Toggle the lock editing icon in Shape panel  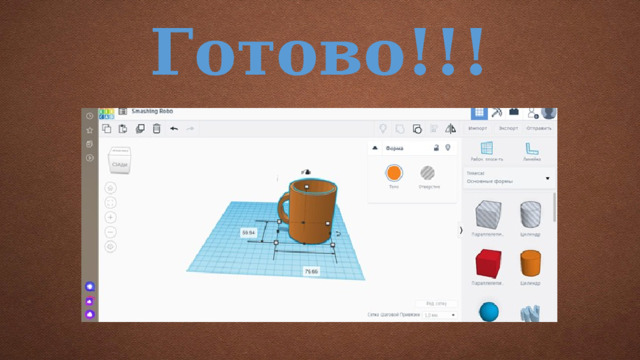[x=436, y=148]
